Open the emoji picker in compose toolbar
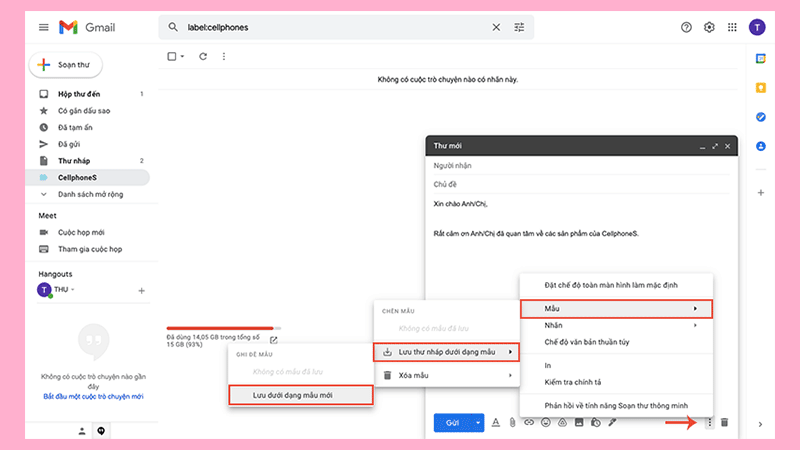Viewport: 800px width, 450px height. 546,423
